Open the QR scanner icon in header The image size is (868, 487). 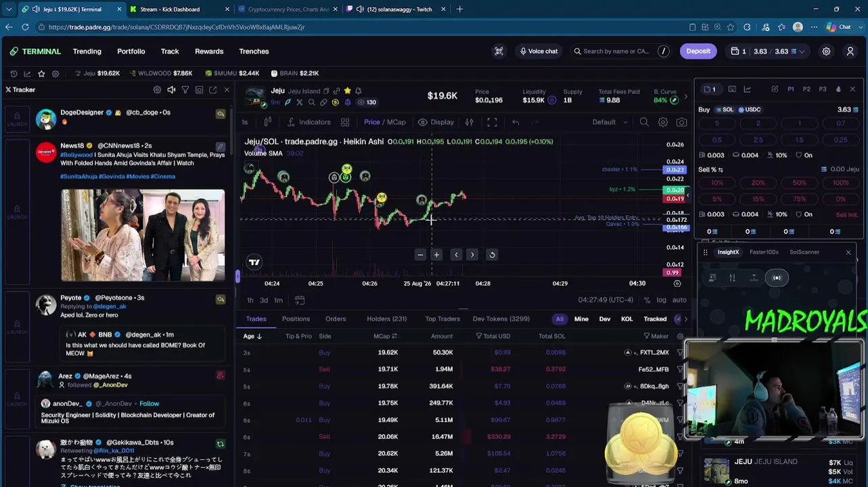tap(499, 51)
